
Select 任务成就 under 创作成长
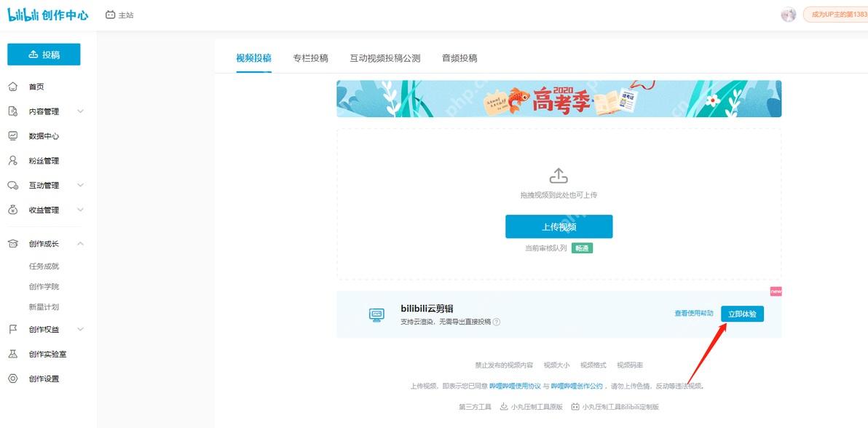tap(44, 266)
